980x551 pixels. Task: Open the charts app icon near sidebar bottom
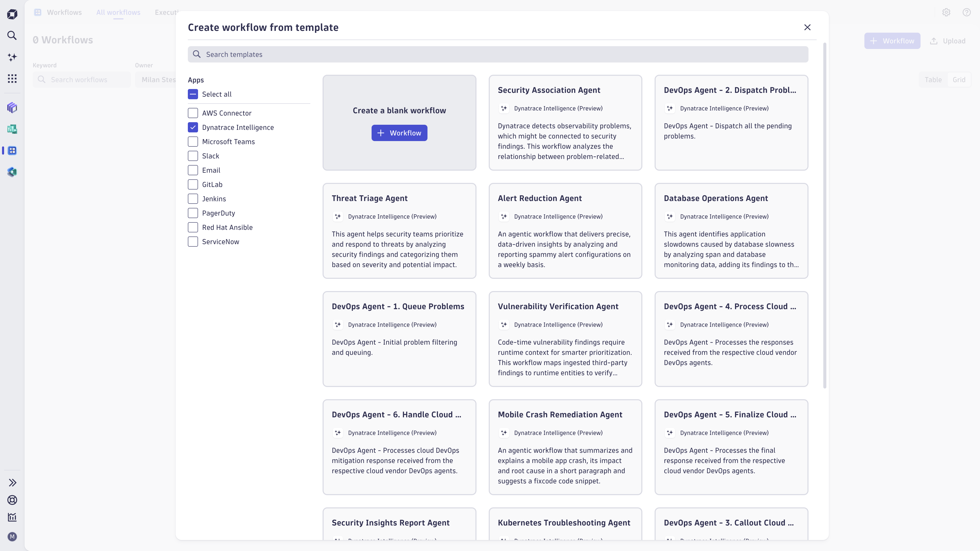point(13,517)
